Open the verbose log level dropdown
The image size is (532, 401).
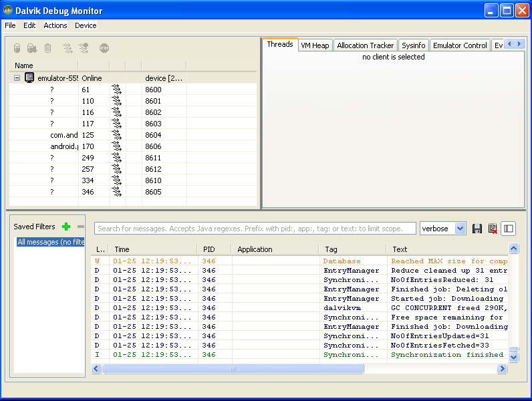[x=460, y=229]
